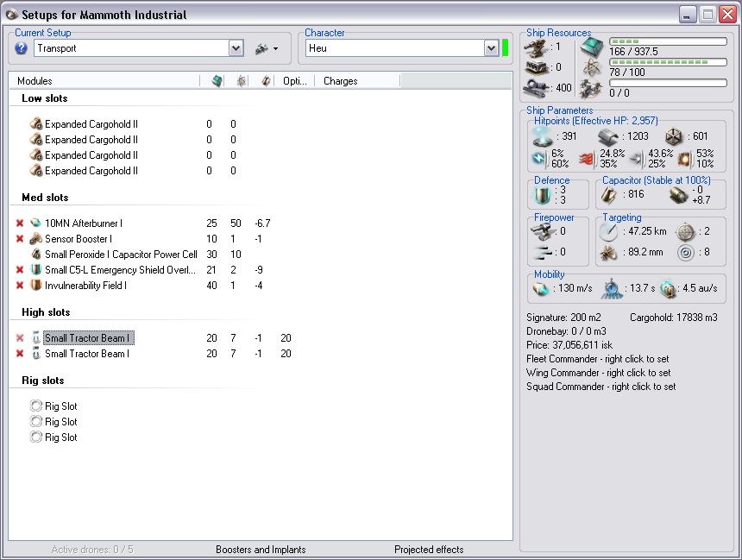The image size is (742, 560).
Task: Open the Projected effects section
Action: tap(429, 550)
